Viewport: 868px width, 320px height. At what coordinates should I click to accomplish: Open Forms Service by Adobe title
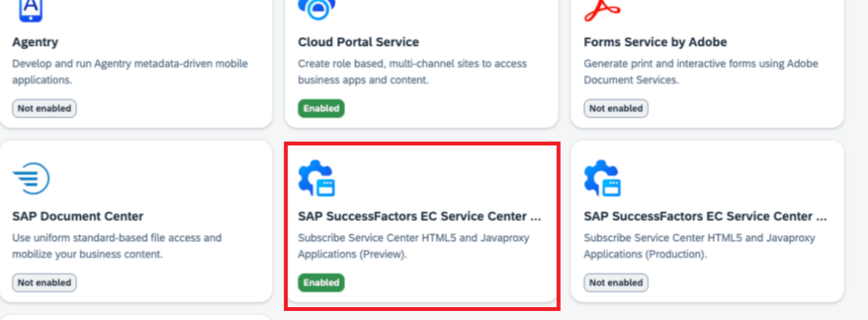656,42
